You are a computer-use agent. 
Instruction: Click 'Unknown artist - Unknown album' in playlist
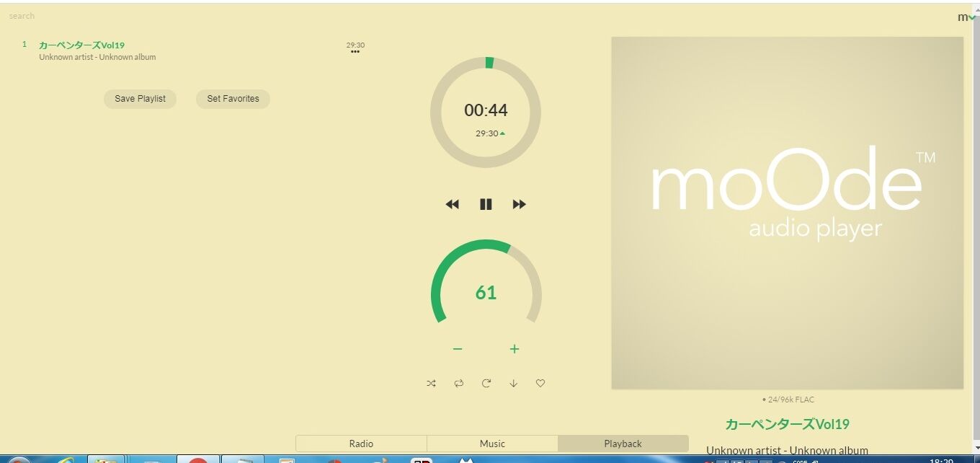(97, 57)
